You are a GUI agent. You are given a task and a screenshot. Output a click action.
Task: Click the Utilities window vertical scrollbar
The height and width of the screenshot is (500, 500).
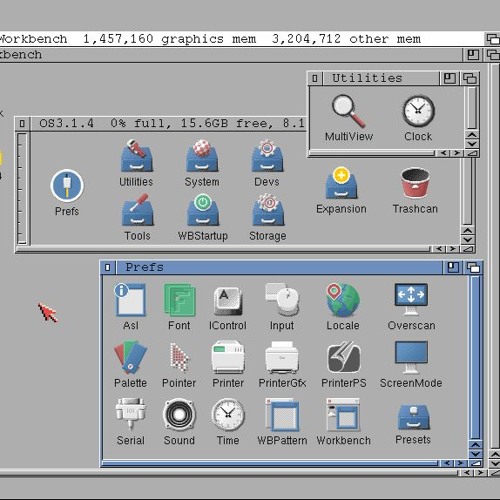(x=472, y=108)
